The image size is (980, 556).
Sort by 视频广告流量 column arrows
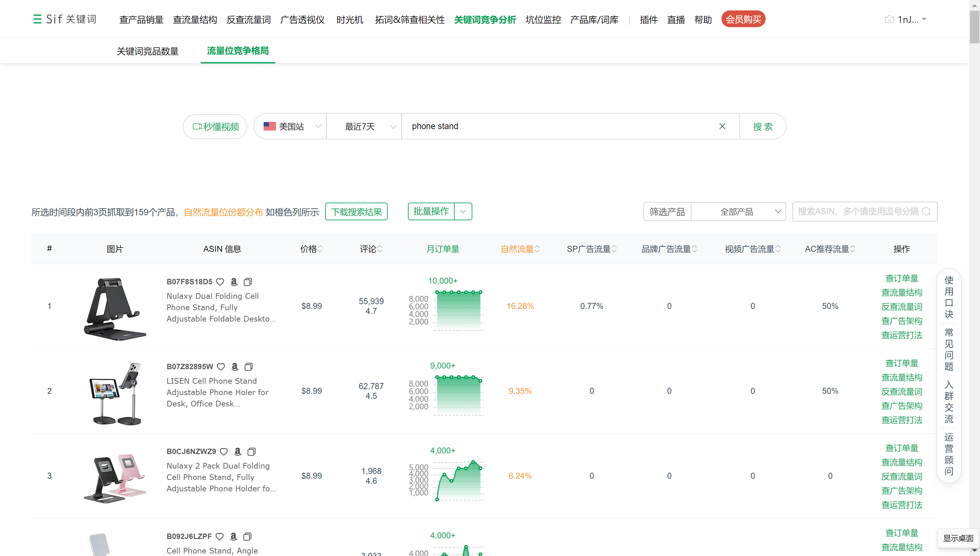tap(778, 249)
